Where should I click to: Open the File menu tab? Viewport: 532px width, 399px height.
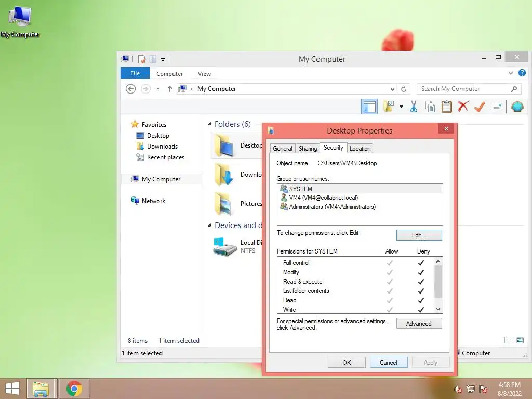[135, 73]
